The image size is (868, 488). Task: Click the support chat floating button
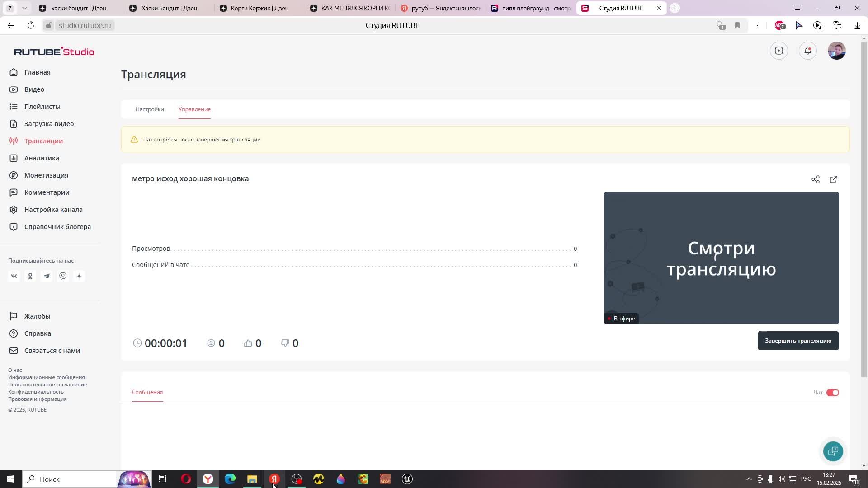[833, 451]
